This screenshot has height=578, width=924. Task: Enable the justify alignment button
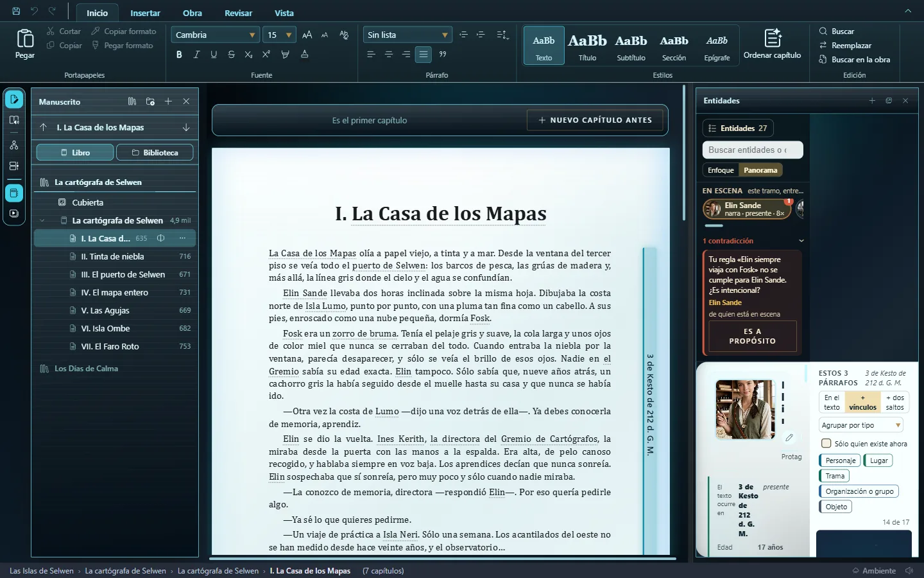click(x=424, y=55)
